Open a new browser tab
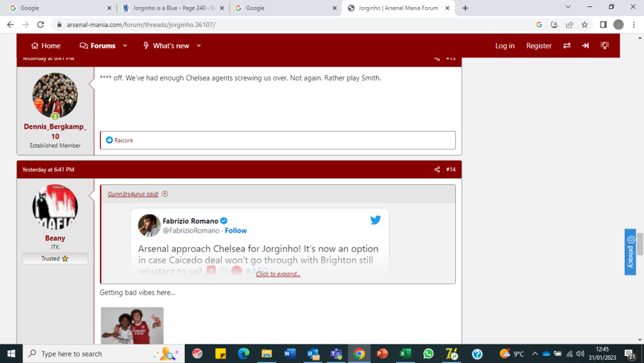Viewport: 644px width, 363px height. 465,8
